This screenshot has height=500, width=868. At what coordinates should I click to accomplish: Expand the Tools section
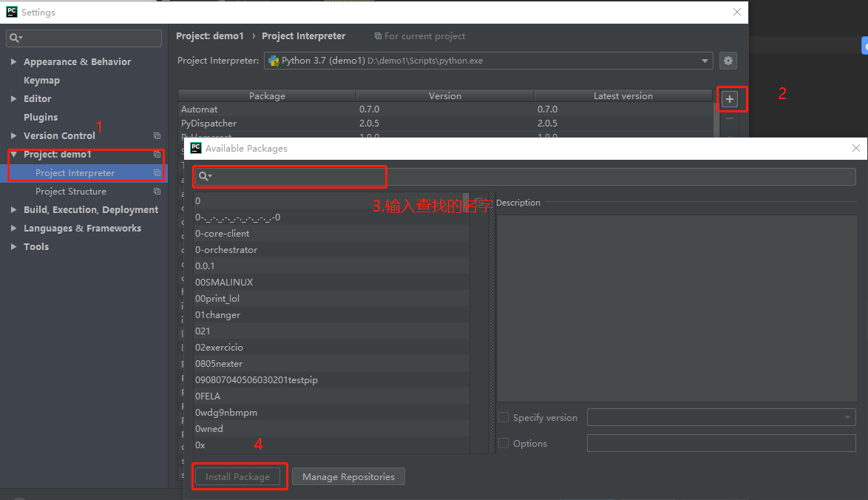tap(13, 246)
